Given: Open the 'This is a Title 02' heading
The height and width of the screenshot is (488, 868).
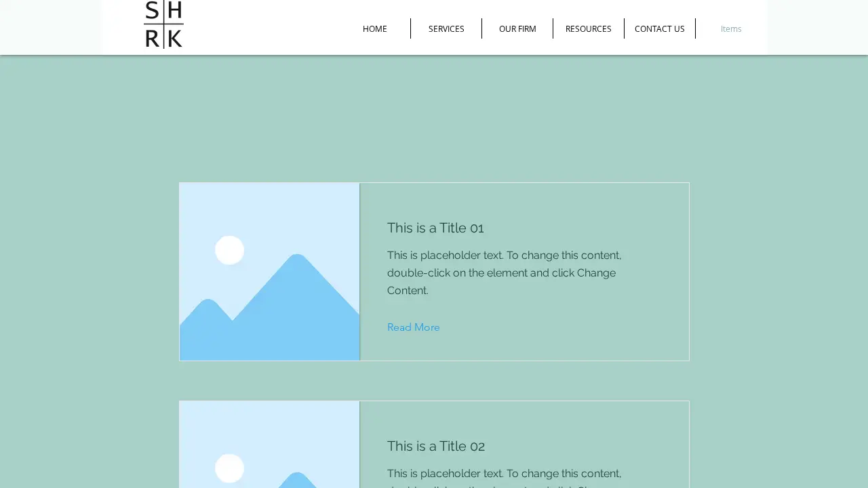Looking at the screenshot, I should click(x=436, y=446).
